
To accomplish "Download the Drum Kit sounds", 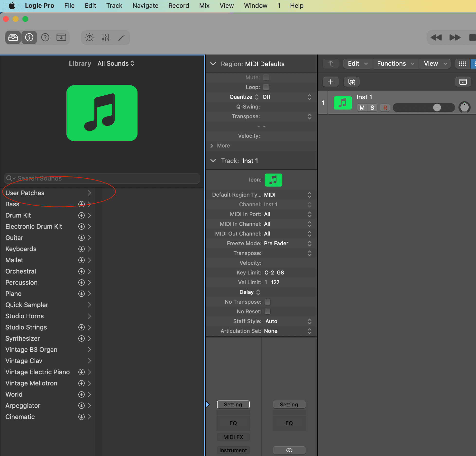I will tap(82, 215).
